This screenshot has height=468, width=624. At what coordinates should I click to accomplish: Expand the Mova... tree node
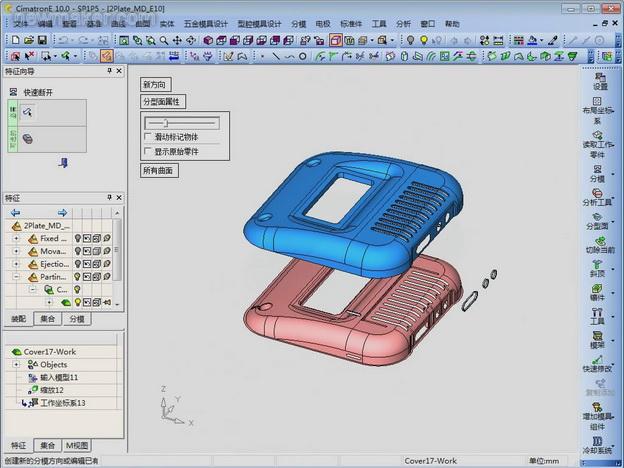[16, 251]
